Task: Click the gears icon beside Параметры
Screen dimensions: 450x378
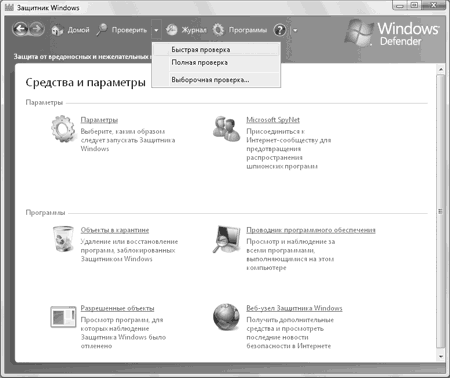Action: coord(63,129)
